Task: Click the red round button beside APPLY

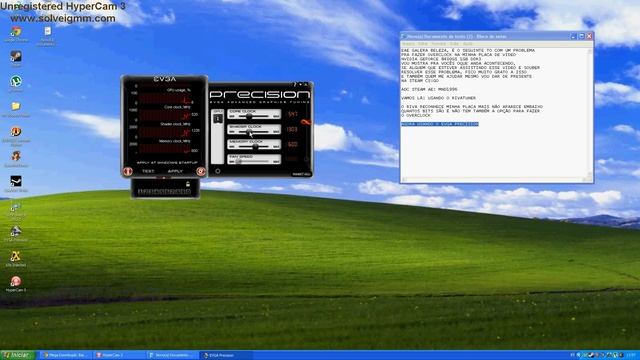Action: (x=200, y=171)
